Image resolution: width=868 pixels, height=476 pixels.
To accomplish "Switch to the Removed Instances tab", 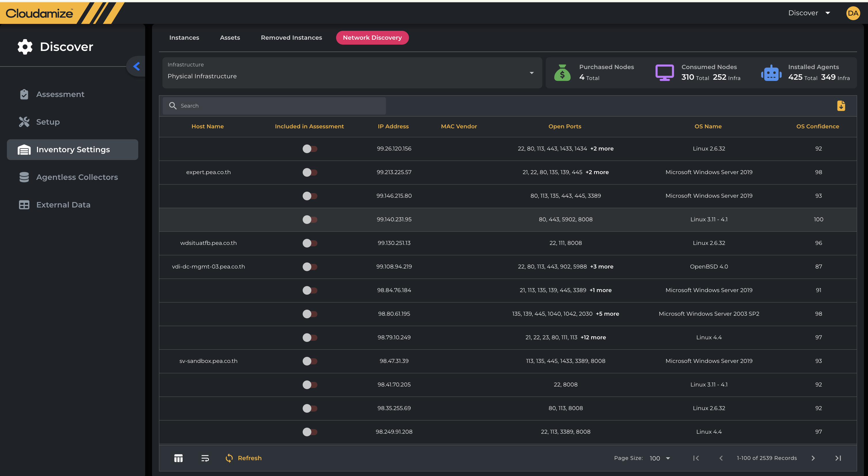I will pyautogui.click(x=291, y=38).
